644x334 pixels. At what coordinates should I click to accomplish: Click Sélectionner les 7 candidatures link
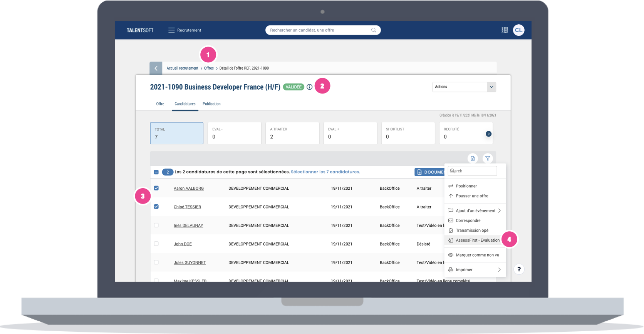click(x=325, y=172)
